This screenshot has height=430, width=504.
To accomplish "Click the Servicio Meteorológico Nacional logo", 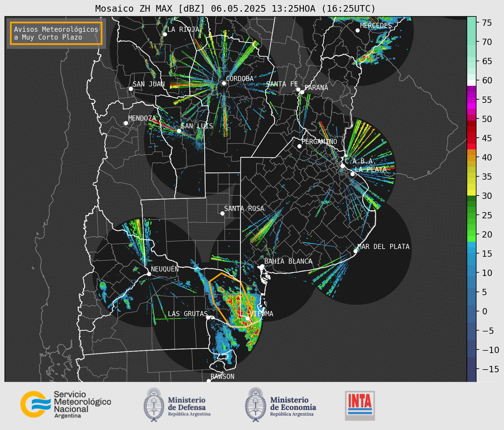I will (x=66, y=404).
